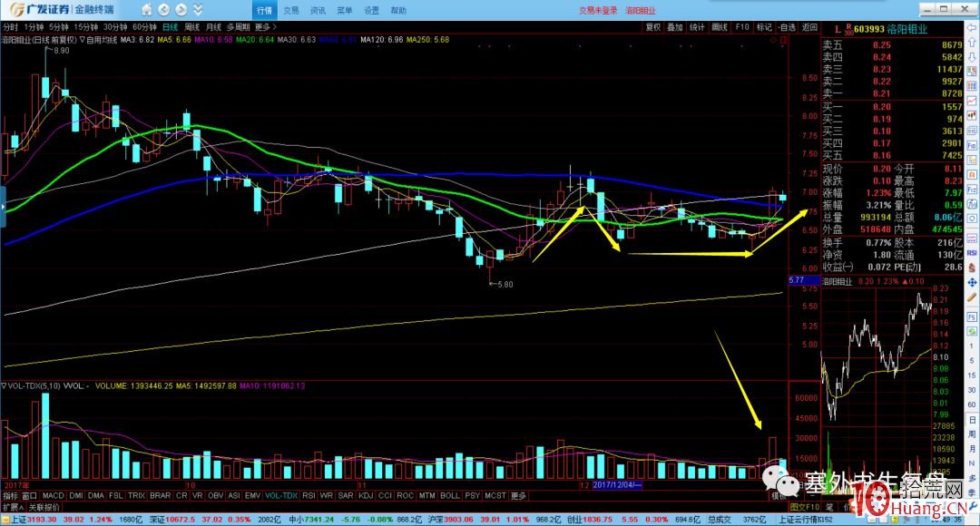Open the 自用均线 indicator dropdown

tap(98, 39)
